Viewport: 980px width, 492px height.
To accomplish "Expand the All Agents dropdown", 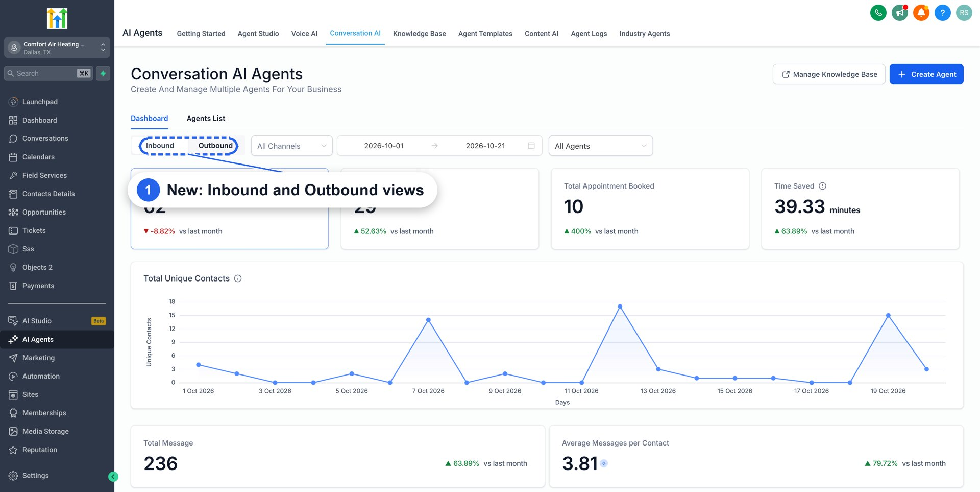I will [600, 146].
